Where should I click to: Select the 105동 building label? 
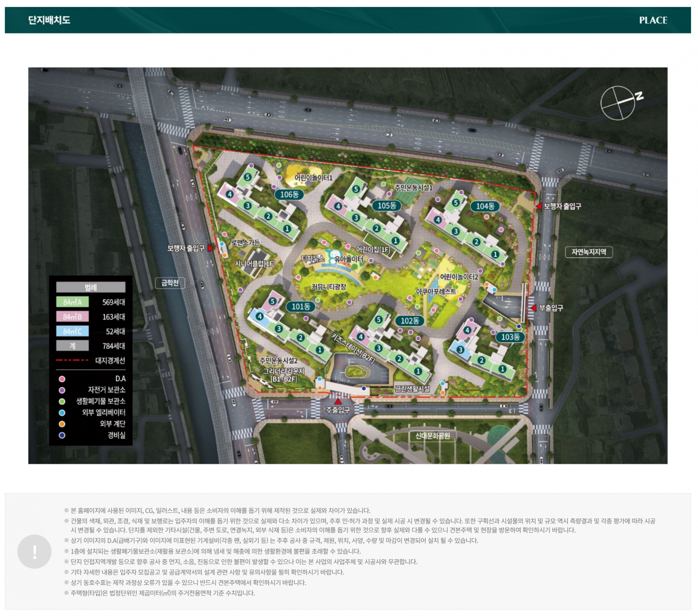click(386, 206)
